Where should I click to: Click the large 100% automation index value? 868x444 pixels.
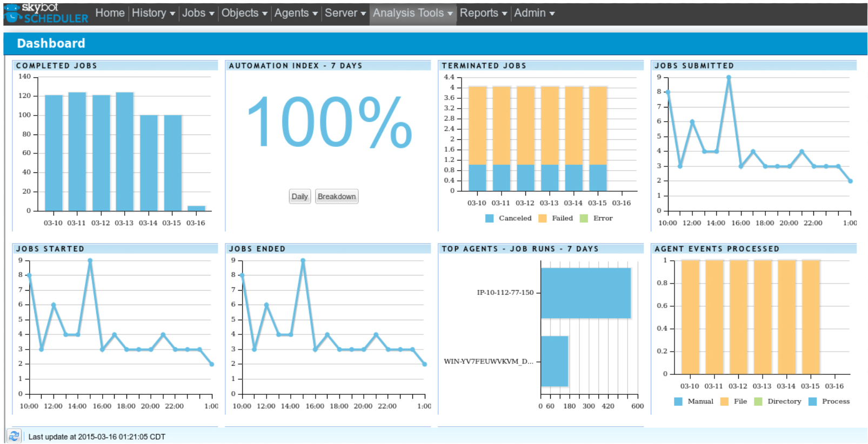point(329,122)
